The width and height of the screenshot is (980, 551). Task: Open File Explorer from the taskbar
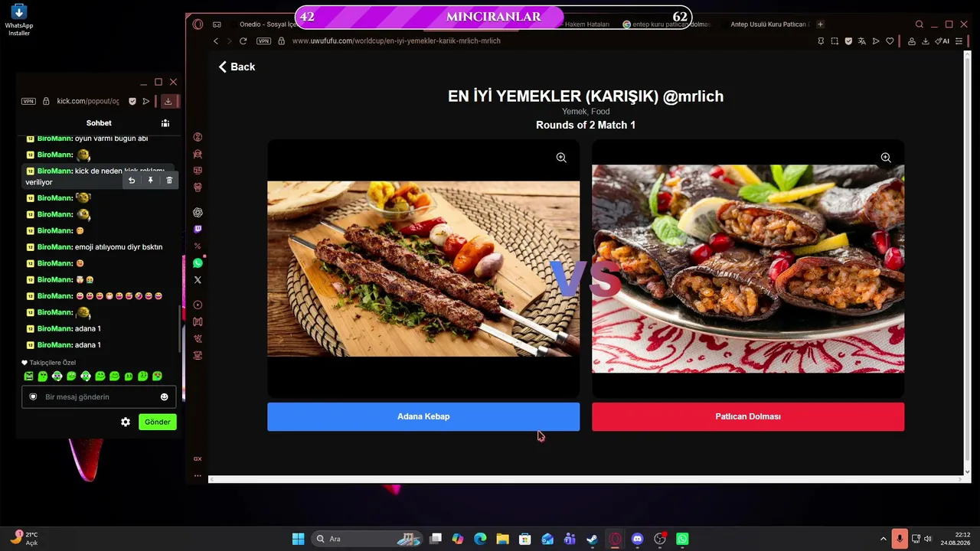coord(502,539)
